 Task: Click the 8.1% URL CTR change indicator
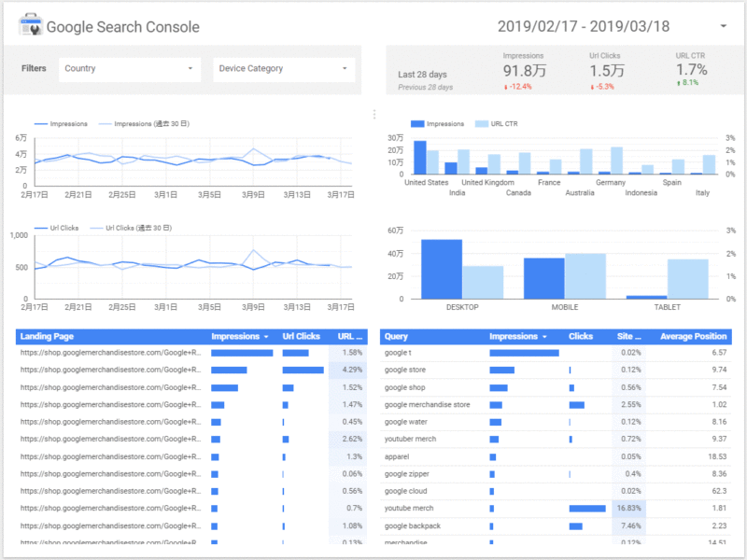coord(687,82)
